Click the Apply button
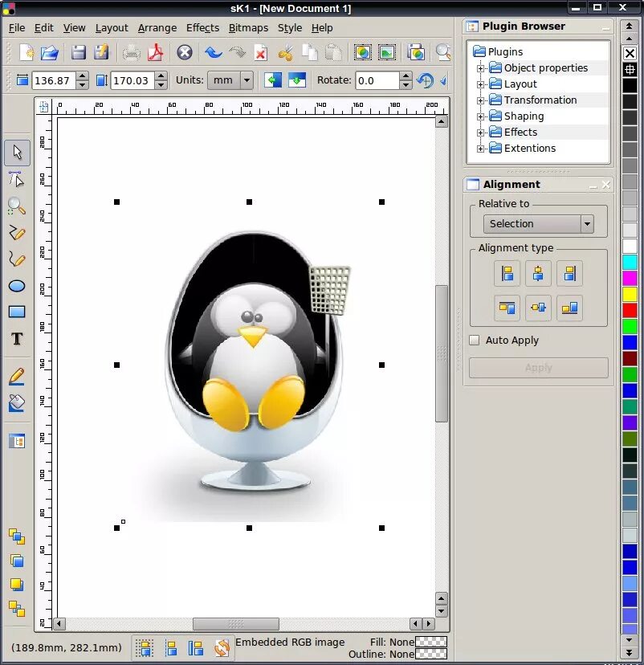The width and height of the screenshot is (644, 665). click(539, 368)
